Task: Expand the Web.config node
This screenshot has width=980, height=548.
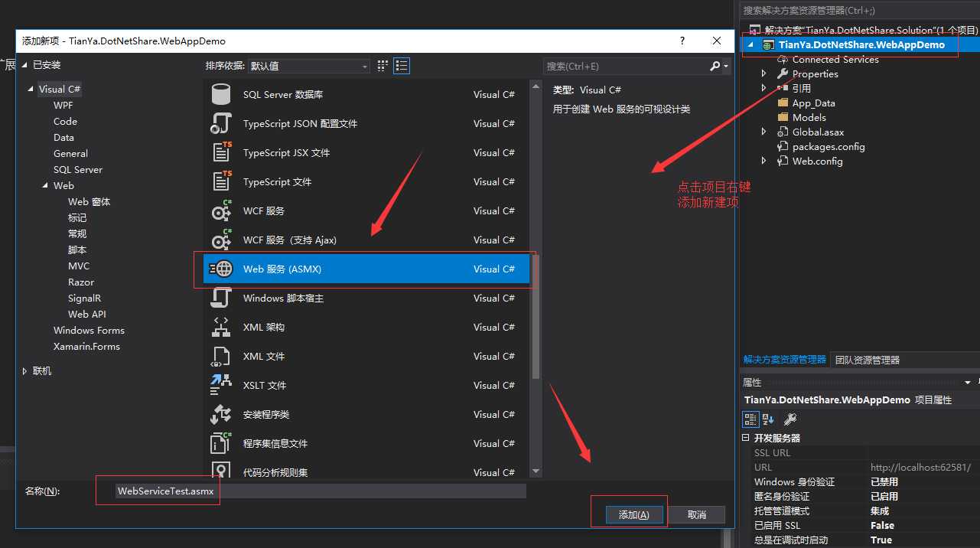Action: [x=763, y=161]
